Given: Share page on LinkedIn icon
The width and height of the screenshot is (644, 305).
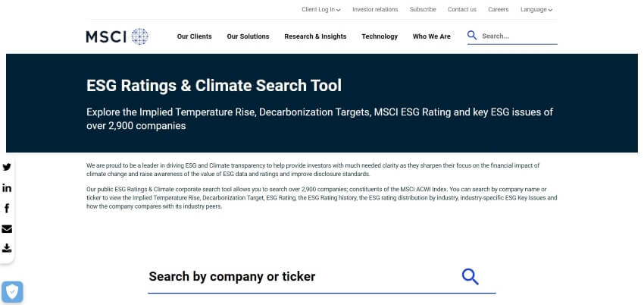Looking at the screenshot, I should 7,188.
